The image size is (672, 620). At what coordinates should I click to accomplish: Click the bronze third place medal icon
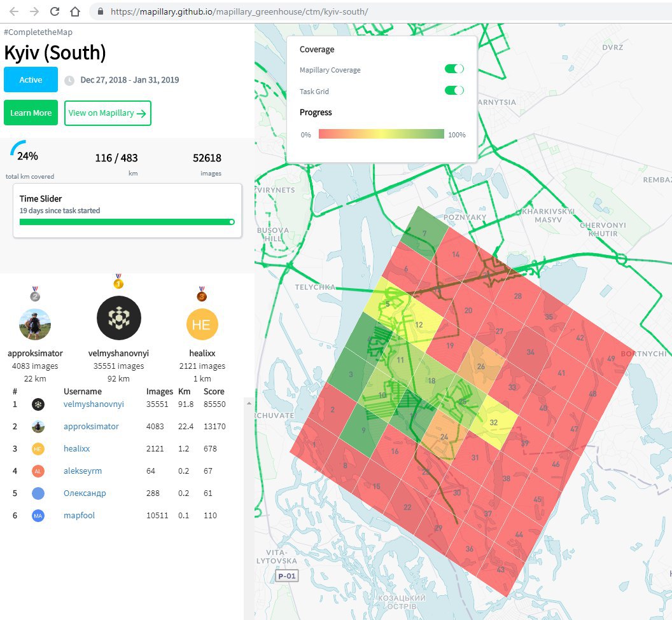click(202, 294)
